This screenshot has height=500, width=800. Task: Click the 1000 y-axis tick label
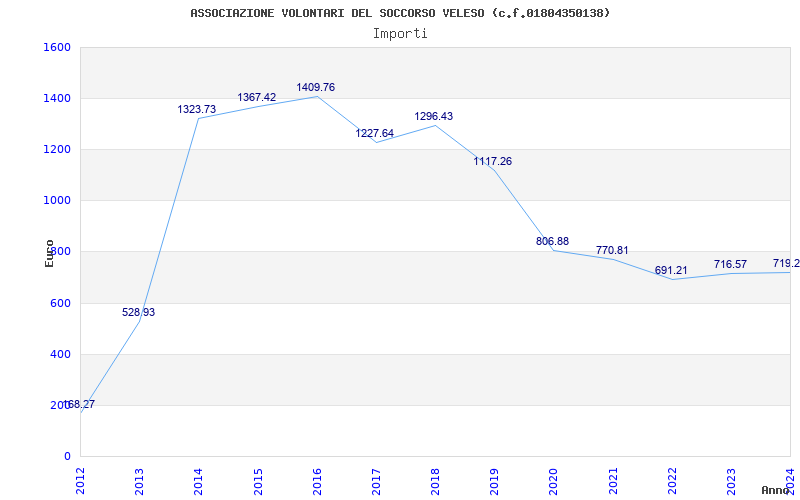[x=57, y=201]
